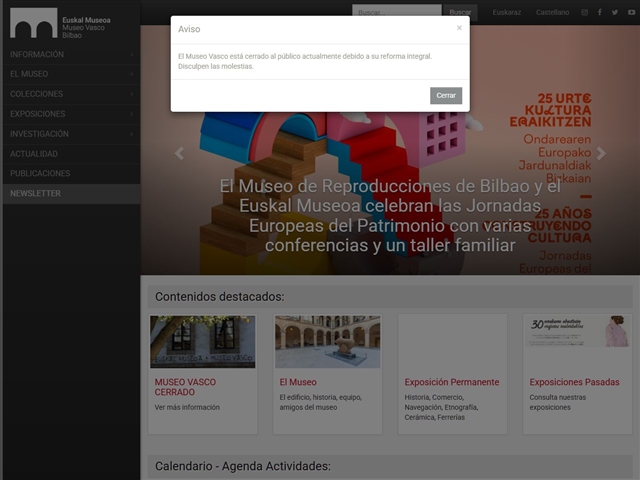
Task: Click the Buscar search button
Action: tap(460, 12)
